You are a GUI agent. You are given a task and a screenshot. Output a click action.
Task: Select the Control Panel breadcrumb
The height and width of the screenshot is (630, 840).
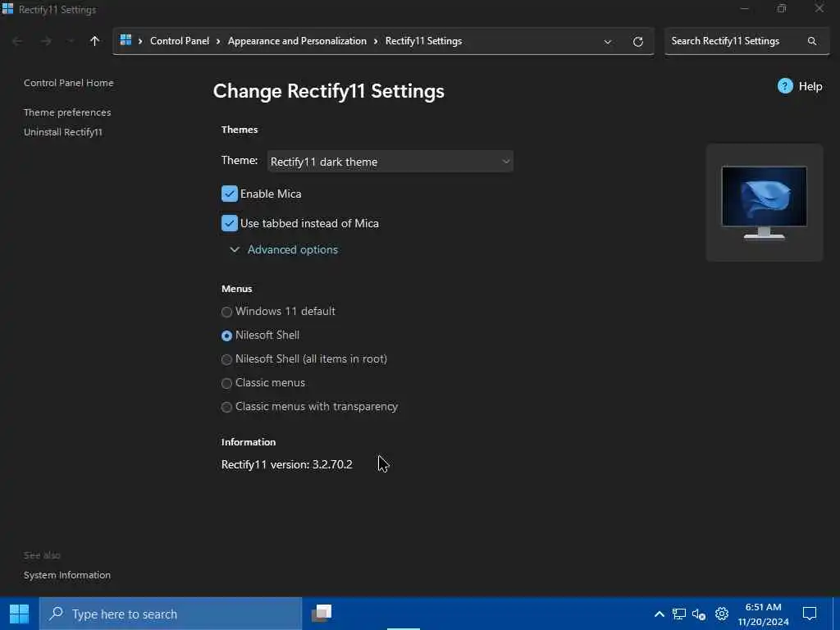tap(180, 41)
